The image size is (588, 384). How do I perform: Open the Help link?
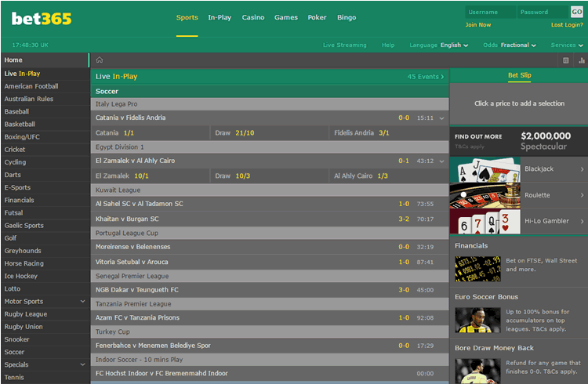click(388, 45)
